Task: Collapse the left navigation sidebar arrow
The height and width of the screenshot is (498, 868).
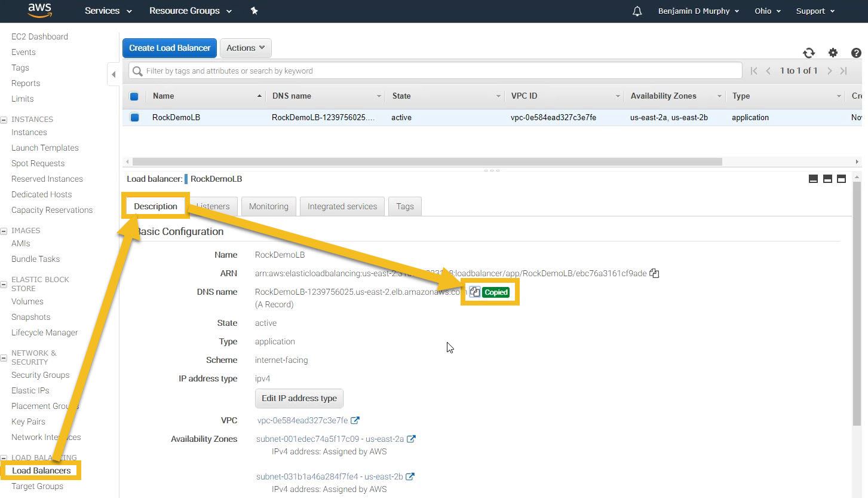Action: 114,75
